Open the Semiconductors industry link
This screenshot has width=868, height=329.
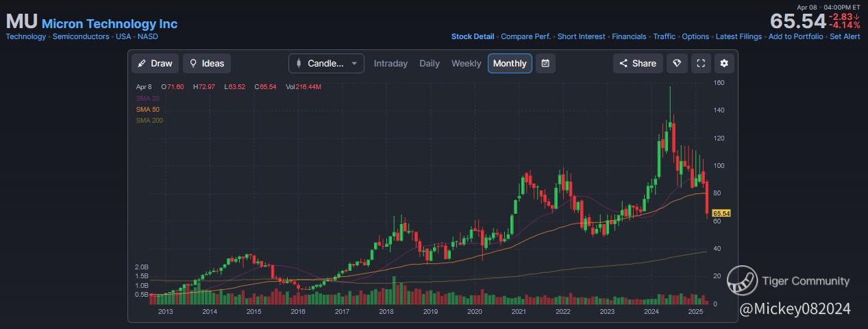81,36
